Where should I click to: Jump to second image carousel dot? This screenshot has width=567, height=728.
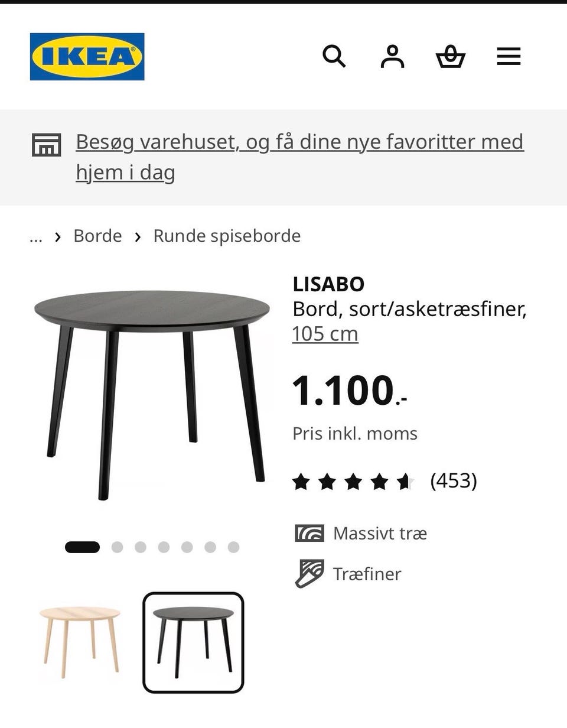click(117, 547)
